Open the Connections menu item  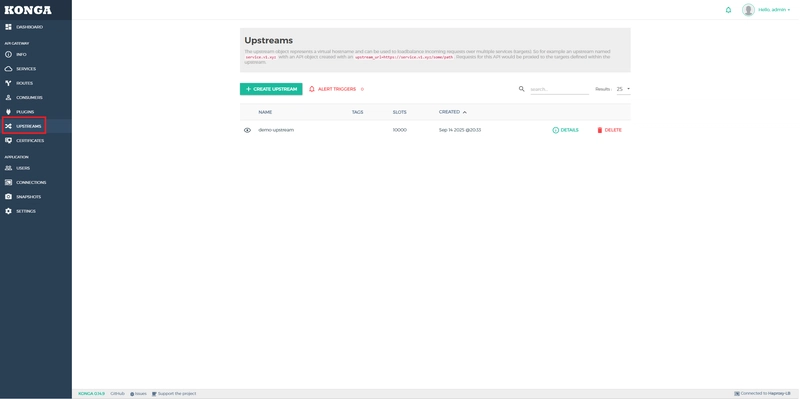pos(31,182)
